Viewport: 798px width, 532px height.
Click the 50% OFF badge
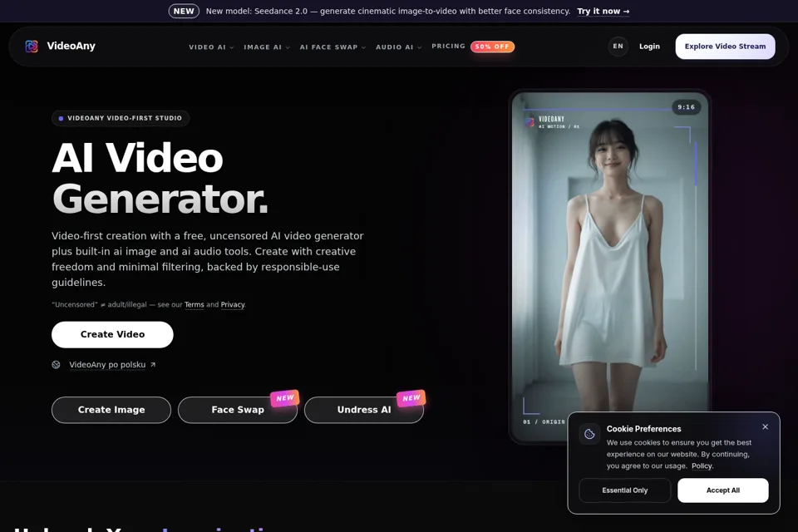tap(492, 47)
